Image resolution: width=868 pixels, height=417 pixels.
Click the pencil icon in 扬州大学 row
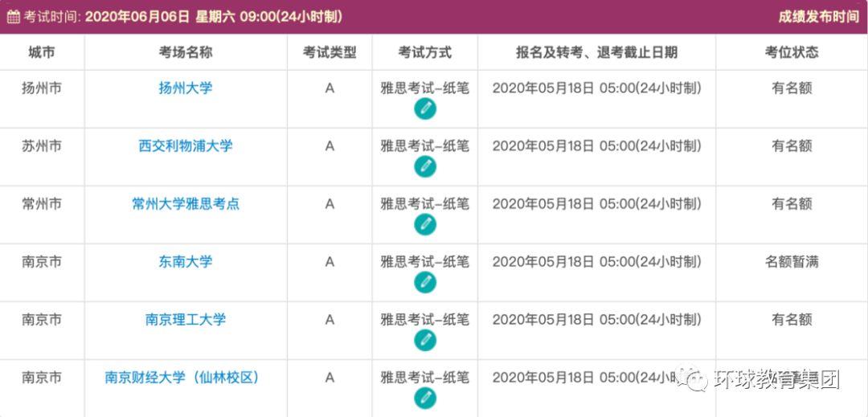point(424,109)
